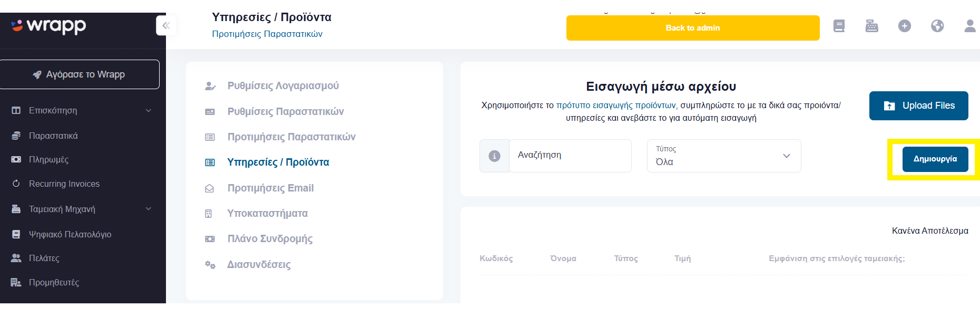
Task: Click the Πελάτες people icon
Action: point(16,258)
